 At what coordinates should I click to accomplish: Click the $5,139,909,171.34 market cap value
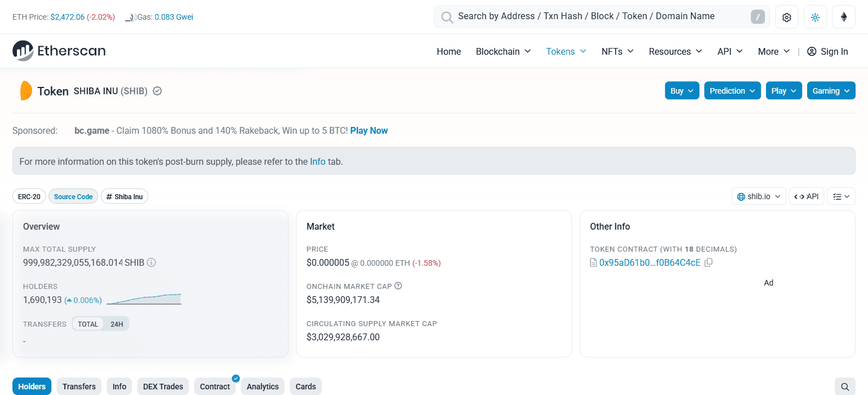[343, 300]
